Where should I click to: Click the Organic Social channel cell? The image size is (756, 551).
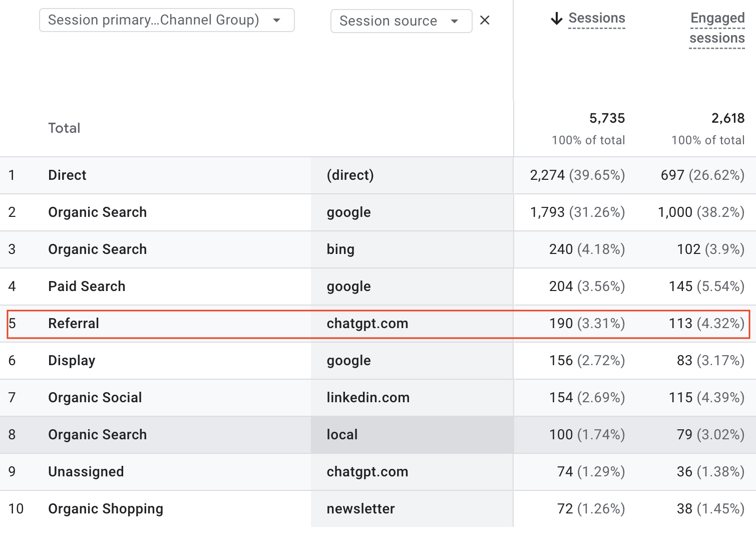(x=95, y=398)
